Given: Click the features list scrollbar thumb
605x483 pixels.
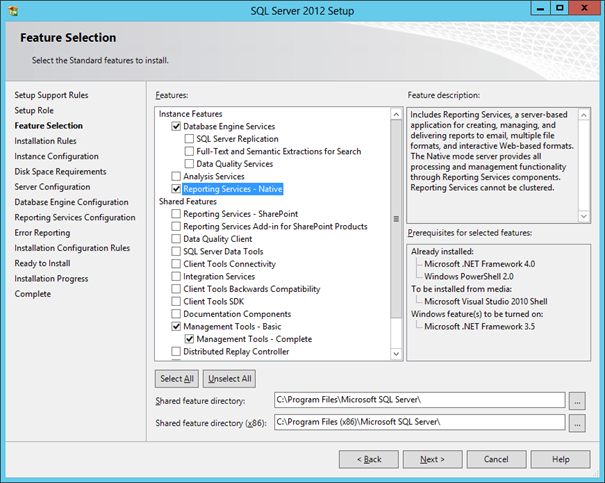Looking at the screenshot, I should click(x=396, y=219).
